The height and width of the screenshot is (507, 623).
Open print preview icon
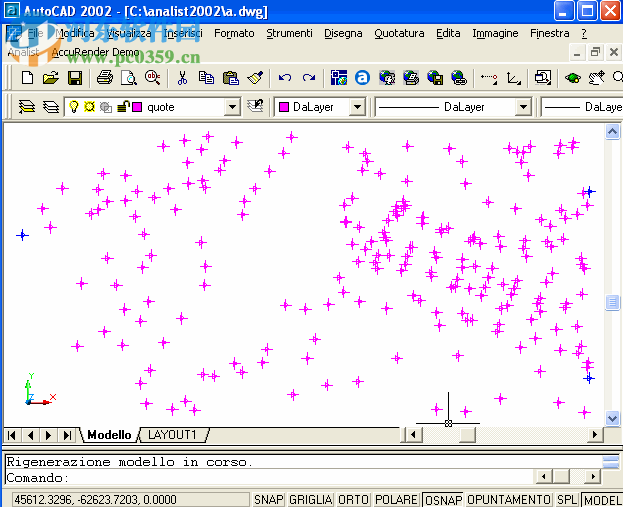129,77
